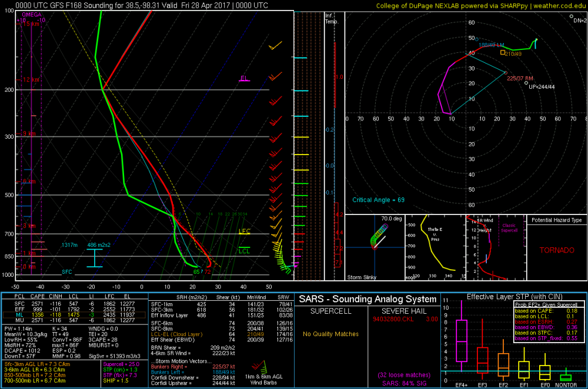Click the orange square 210/49 hodograph marker

(503, 52)
